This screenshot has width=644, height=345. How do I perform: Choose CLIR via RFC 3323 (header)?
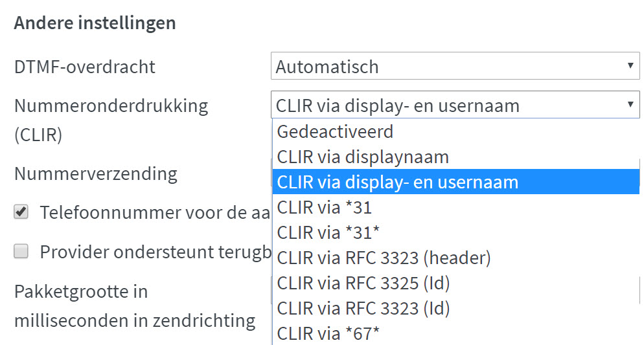click(384, 258)
